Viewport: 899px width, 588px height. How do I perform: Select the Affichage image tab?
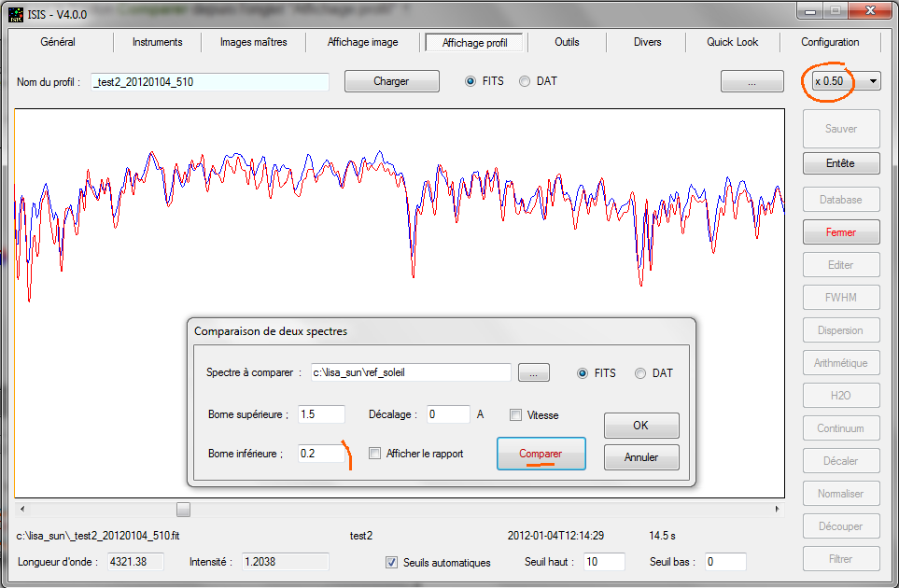pos(362,42)
